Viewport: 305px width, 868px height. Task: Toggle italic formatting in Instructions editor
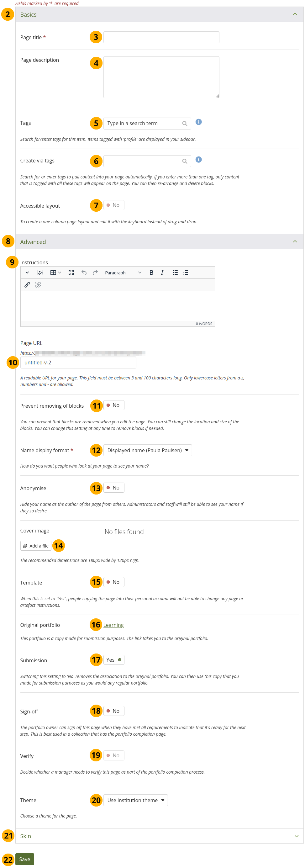162,273
